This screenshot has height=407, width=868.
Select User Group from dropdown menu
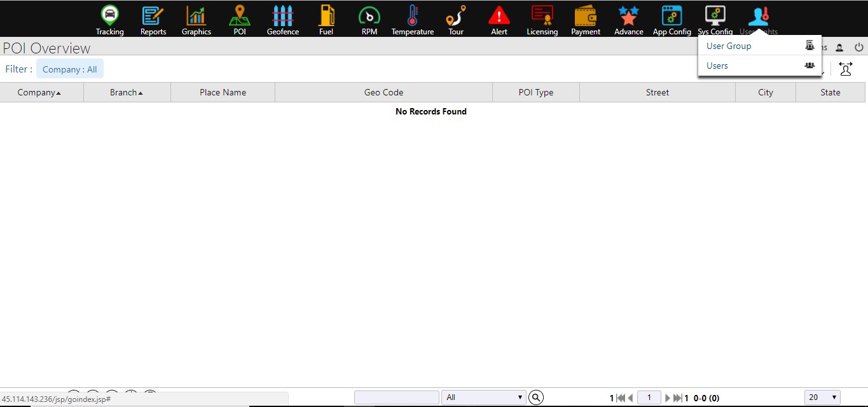click(729, 46)
